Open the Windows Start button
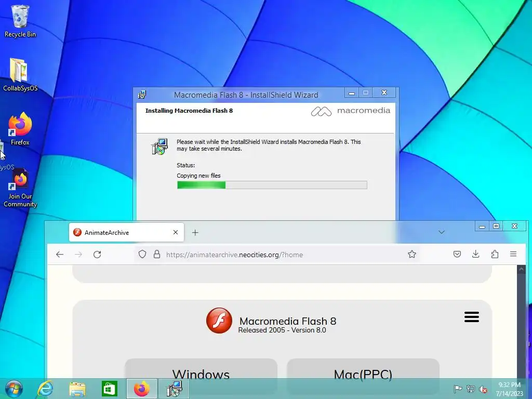 [14, 389]
